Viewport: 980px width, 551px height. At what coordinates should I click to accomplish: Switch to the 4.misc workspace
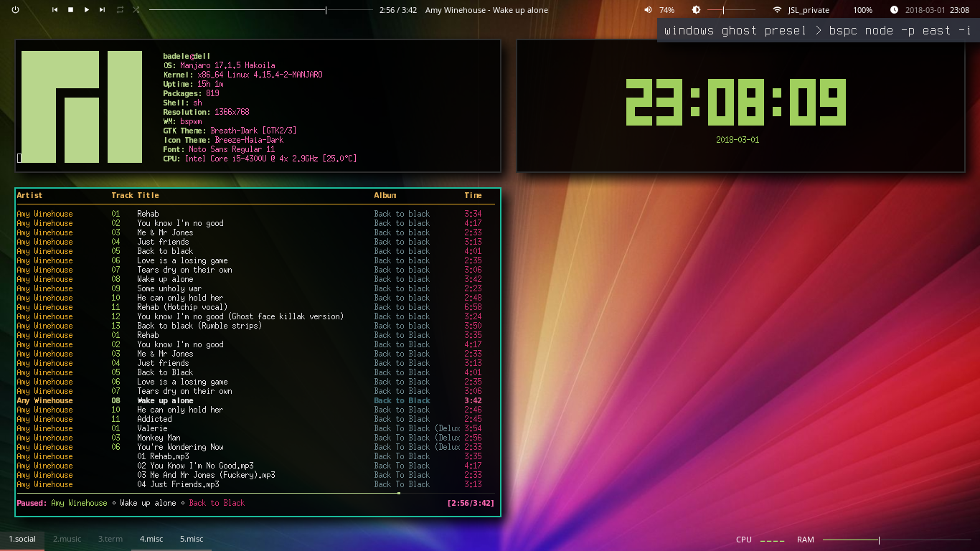(x=151, y=539)
